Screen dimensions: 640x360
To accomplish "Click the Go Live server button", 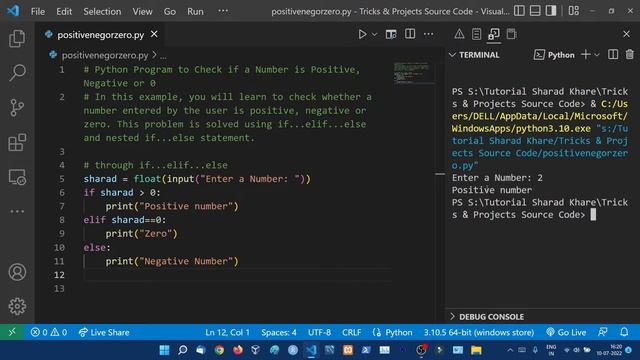I will pyautogui.click(x=566, y=332).
